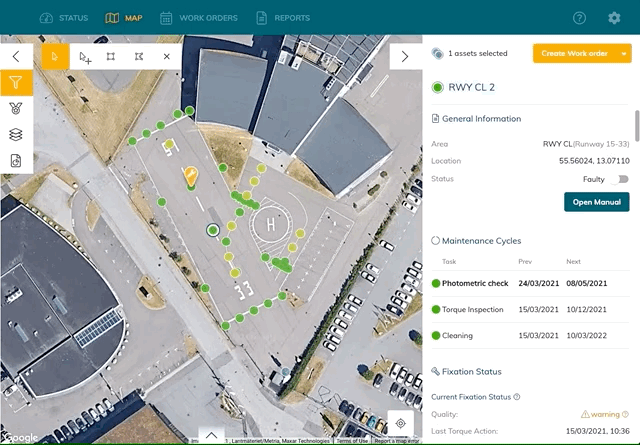Click the Open Manual button
The height and width of the screenshot is (445, 640).
coord(596,202)
